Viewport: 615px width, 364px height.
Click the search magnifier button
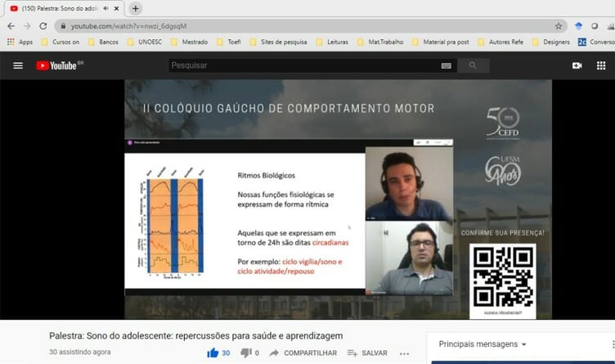473,65
